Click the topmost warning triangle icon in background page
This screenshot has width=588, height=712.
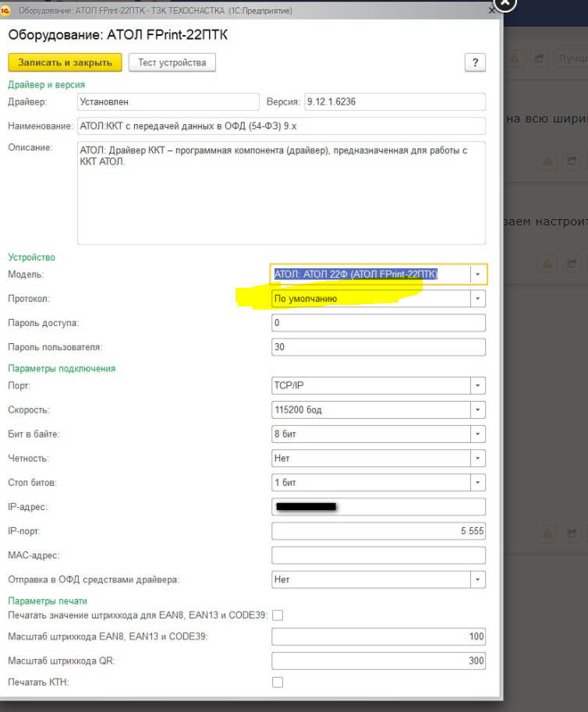(515, 58)
